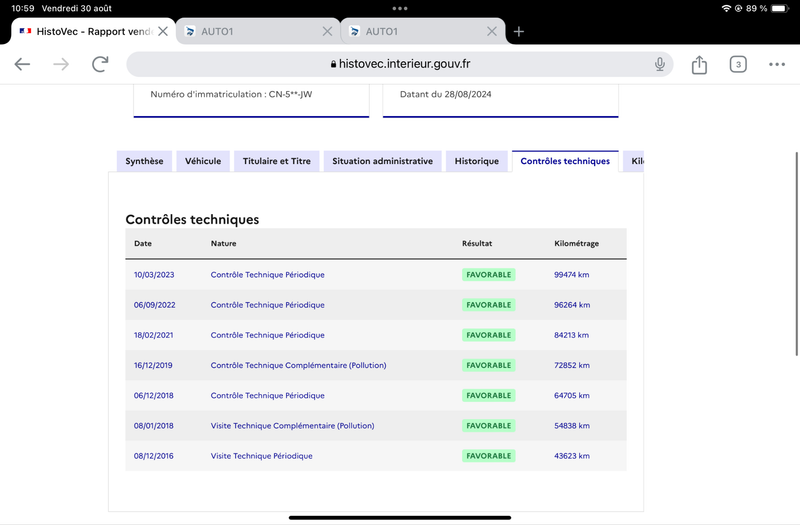Tap the microphone icon in the address bar
This screenshot has height=525, width=800.
coord(660,64)
